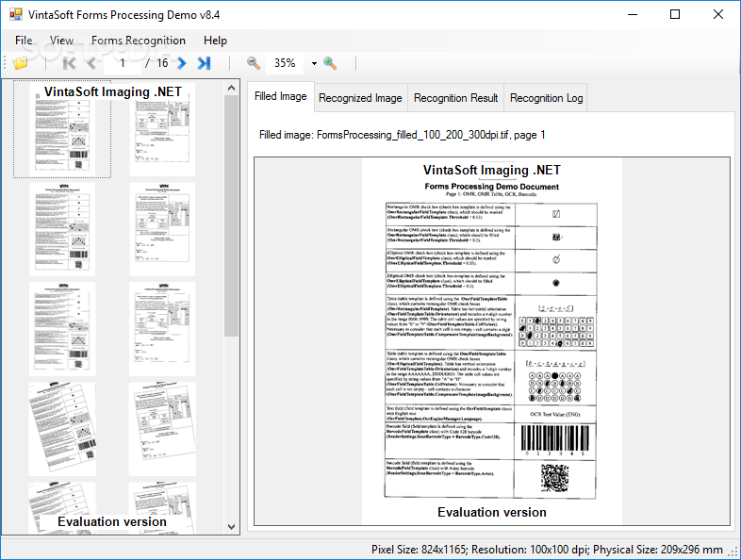
Task: Click the window resize grip
Action: tap(733, 552)
